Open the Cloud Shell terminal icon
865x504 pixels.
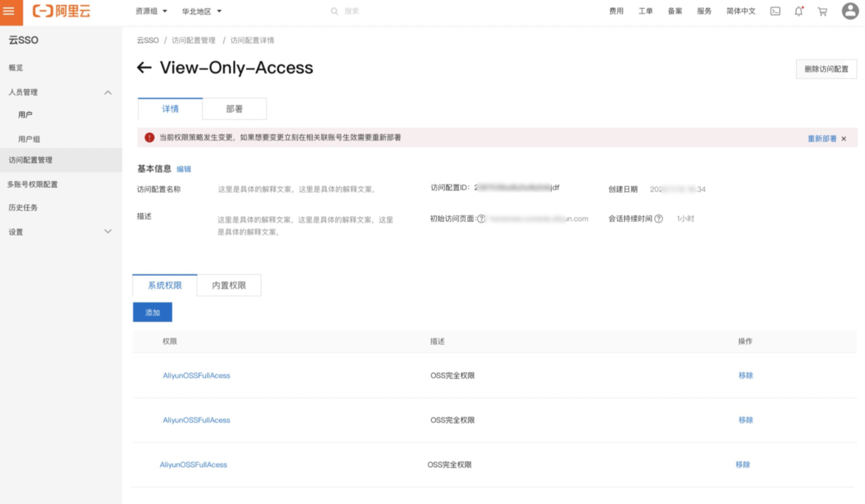[775, 11]
